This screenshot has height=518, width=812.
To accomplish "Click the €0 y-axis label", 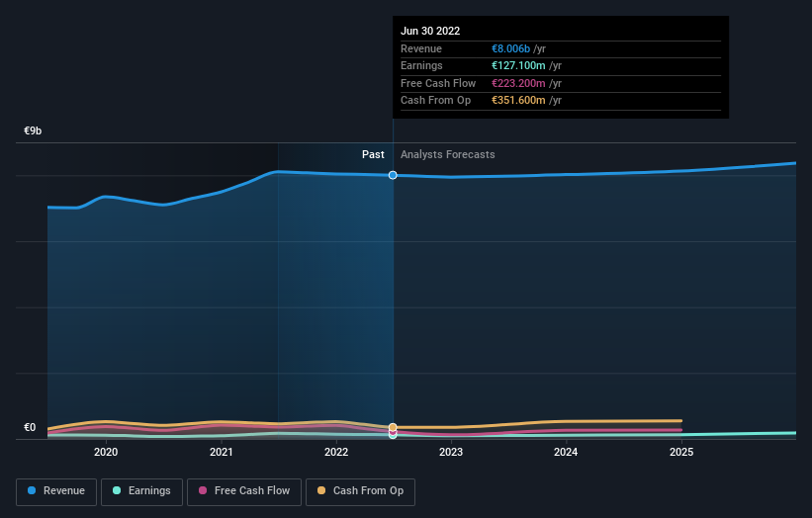I will pos(30,427).
